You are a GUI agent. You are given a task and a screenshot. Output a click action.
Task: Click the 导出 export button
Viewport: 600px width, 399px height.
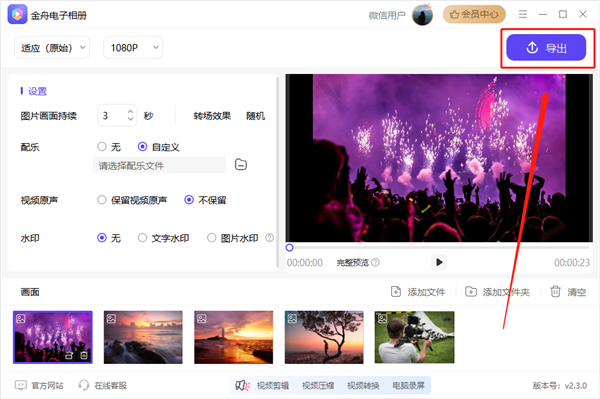[x=546, y=48]
